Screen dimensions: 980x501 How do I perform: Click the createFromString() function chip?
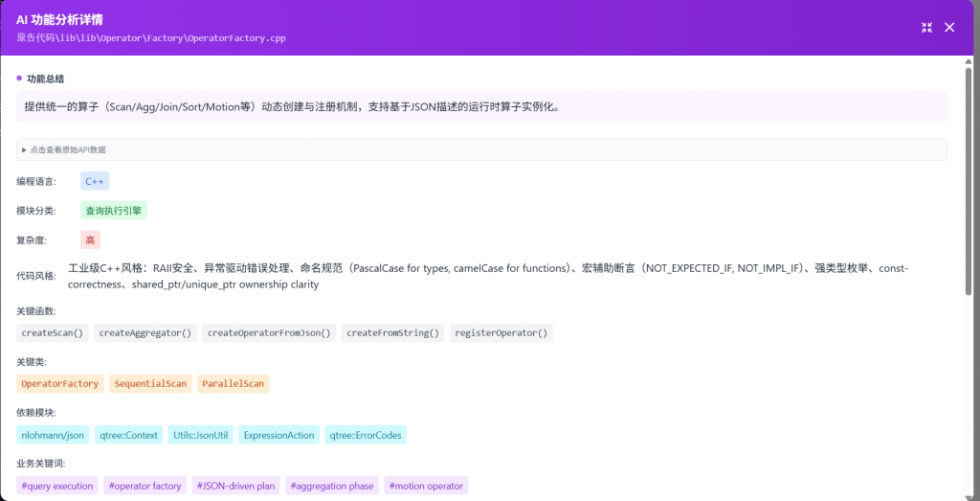point(392,333)
